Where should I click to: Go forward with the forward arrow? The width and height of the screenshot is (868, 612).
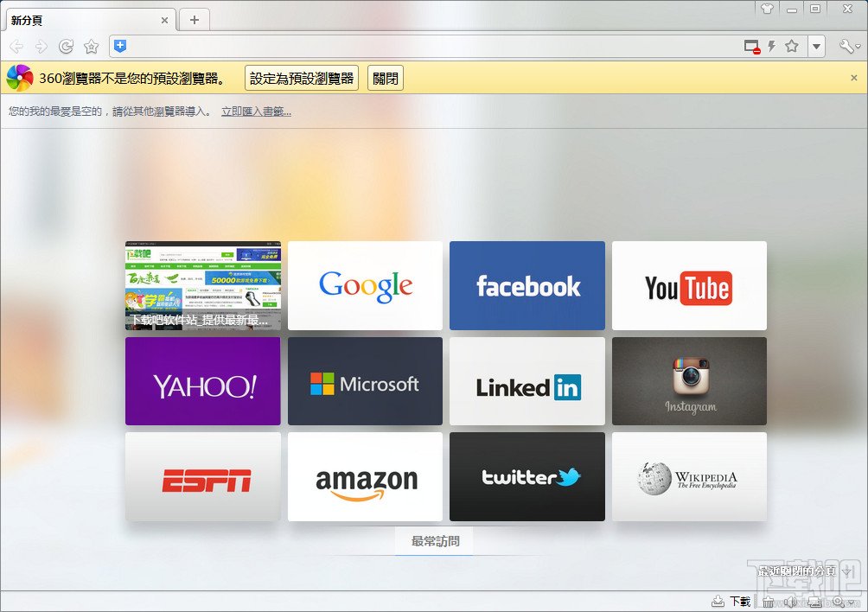point(41,47)
